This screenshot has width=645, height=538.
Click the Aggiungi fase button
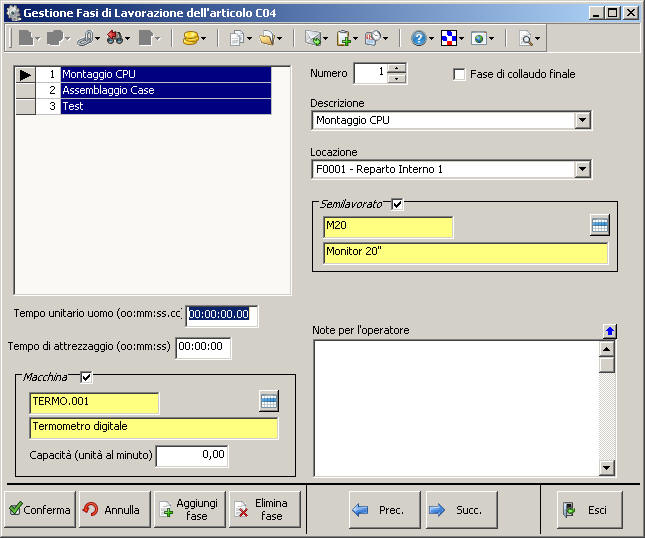coord(189,509)
